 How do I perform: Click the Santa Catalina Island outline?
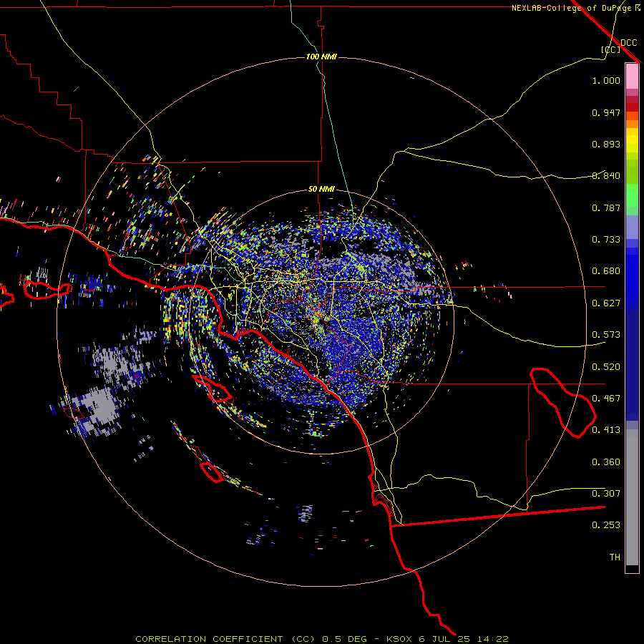pyautogui.click(x=213, y=388)
